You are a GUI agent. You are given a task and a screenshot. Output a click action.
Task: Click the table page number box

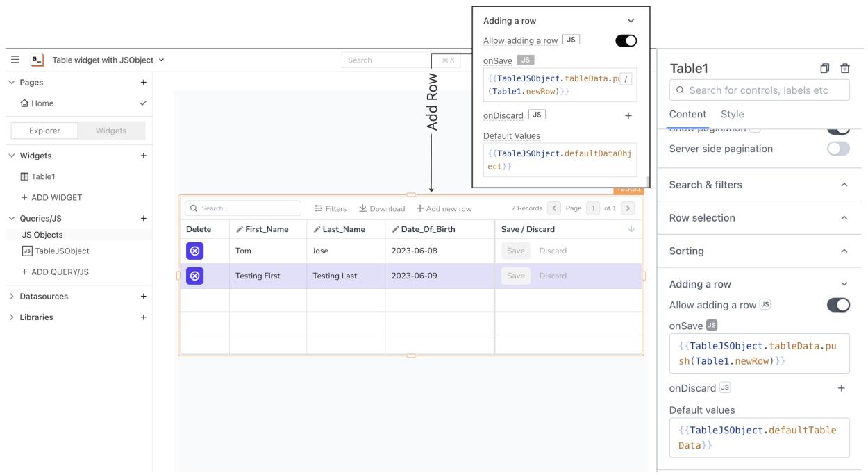[x=593, y=208]
